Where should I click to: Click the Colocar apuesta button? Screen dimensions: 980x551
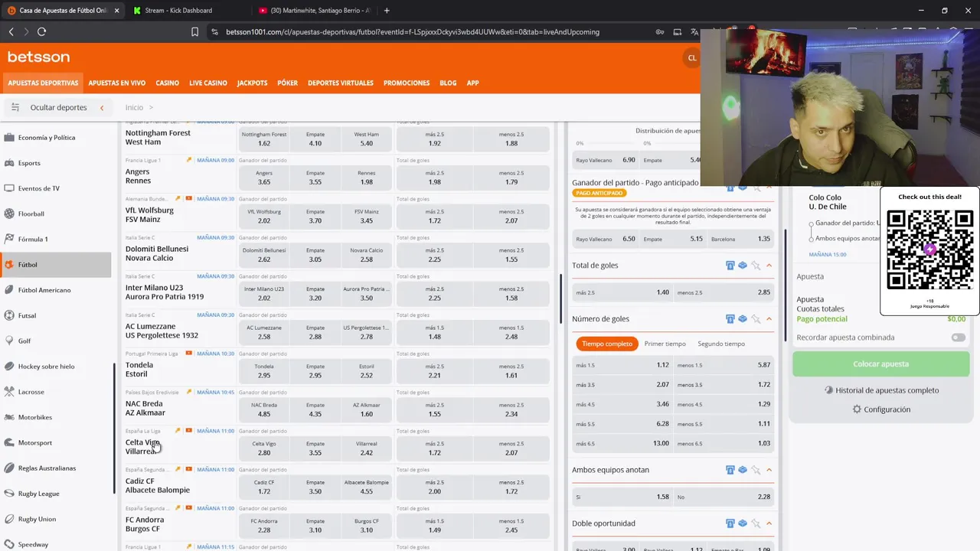(x=880, y=364)
